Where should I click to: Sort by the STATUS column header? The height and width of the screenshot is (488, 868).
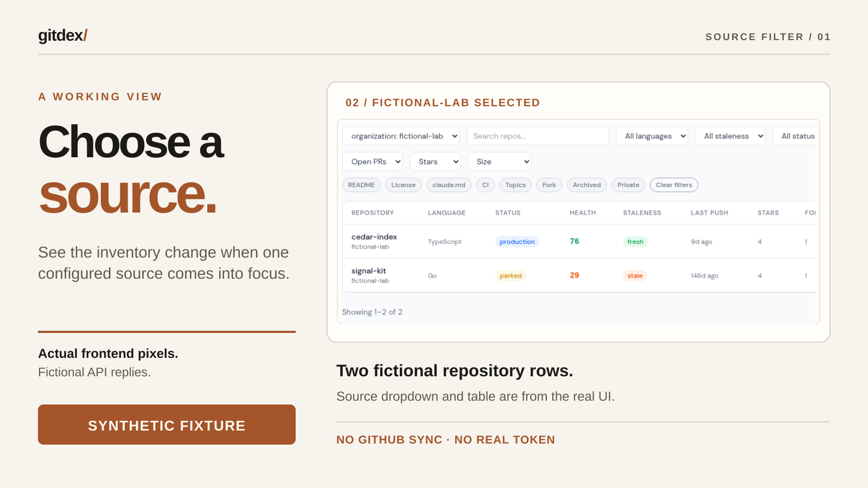pyautogui.click(x=508, y=213)
